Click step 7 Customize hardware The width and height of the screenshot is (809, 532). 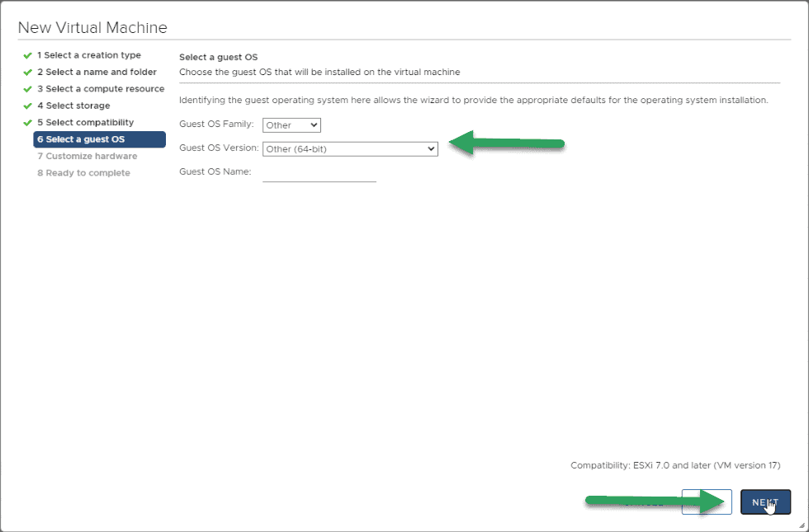[88, 156]
